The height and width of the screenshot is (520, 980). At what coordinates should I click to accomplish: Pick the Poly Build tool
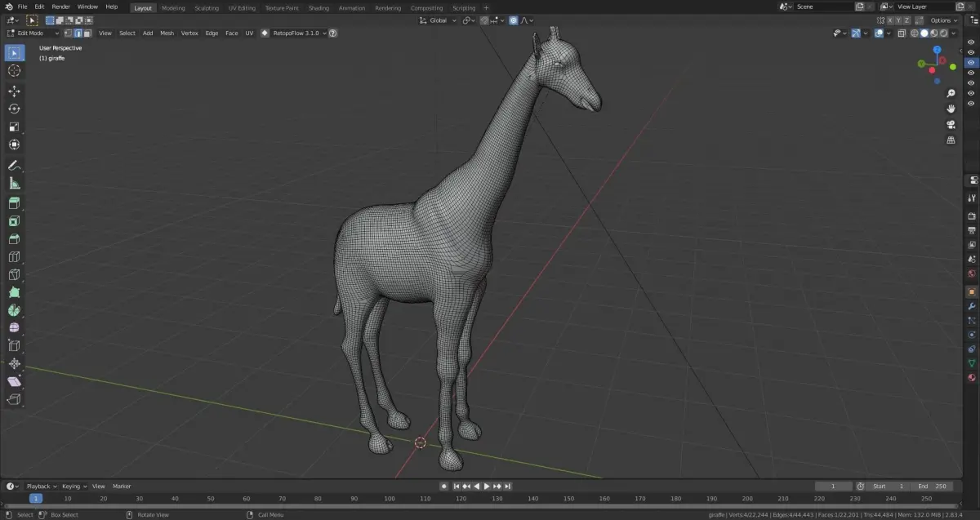14,292
